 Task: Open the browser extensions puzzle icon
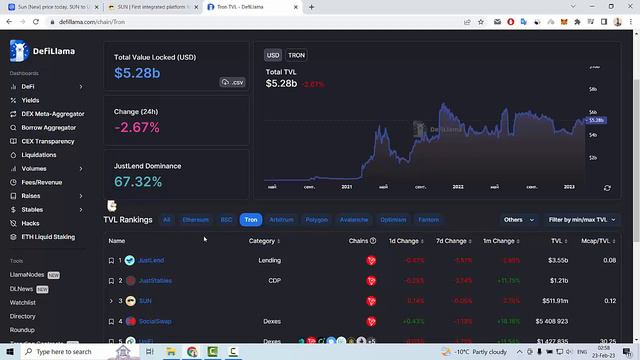pos(577,22)
